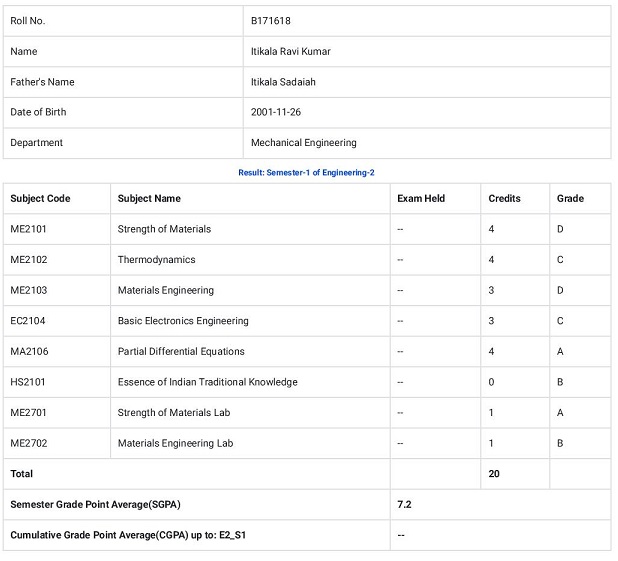Select the name Itikala Ravi Kumar

click(x=291, y=52)
